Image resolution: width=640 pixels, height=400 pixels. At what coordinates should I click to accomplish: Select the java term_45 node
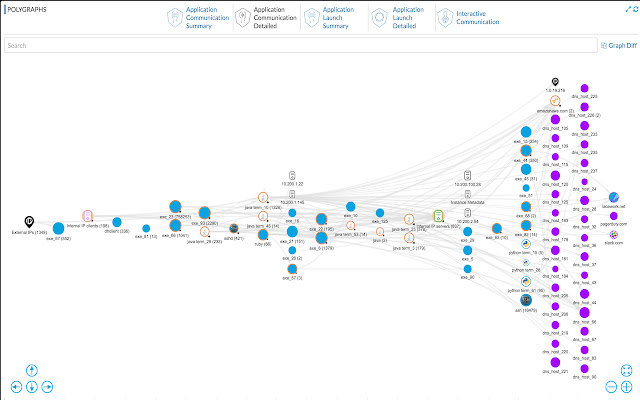coord(263,216)
